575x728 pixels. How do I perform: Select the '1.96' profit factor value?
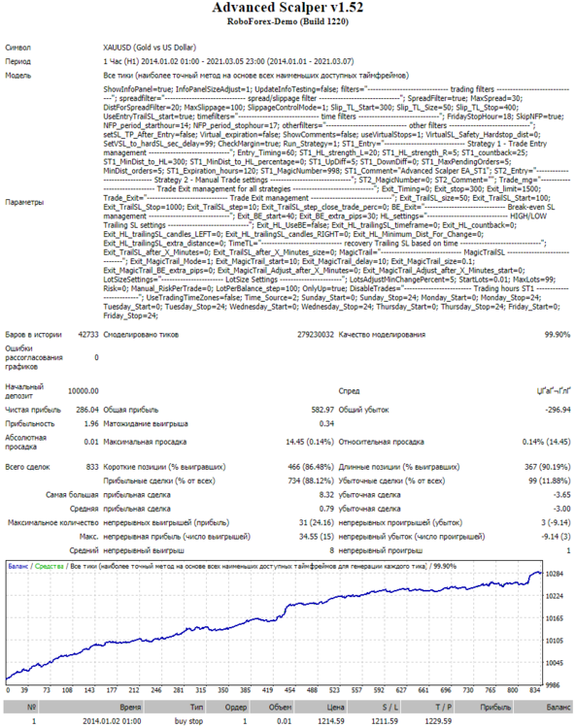91,423
